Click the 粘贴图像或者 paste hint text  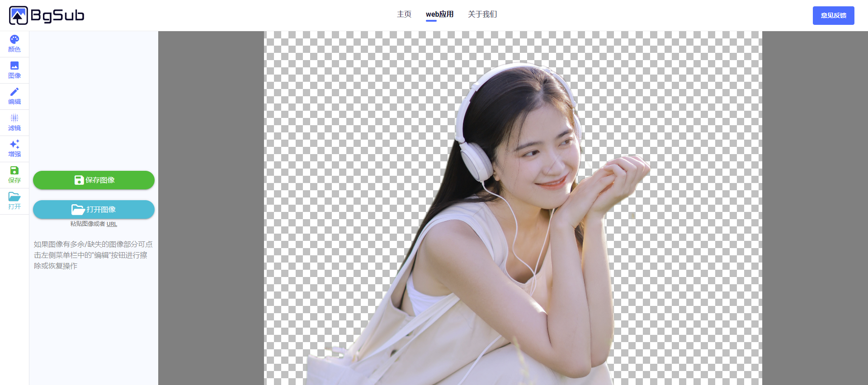click(88, 224)
